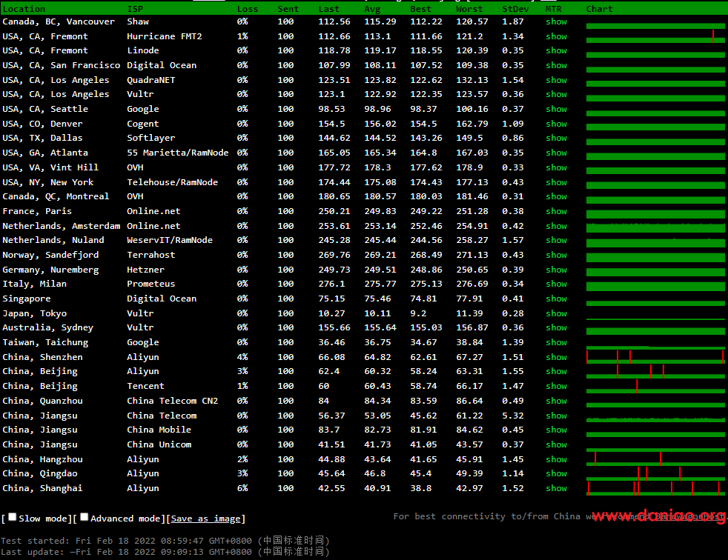728x560 pixels.
Task: Show MTR for Beijing Tencent
Action: (556, 385)
